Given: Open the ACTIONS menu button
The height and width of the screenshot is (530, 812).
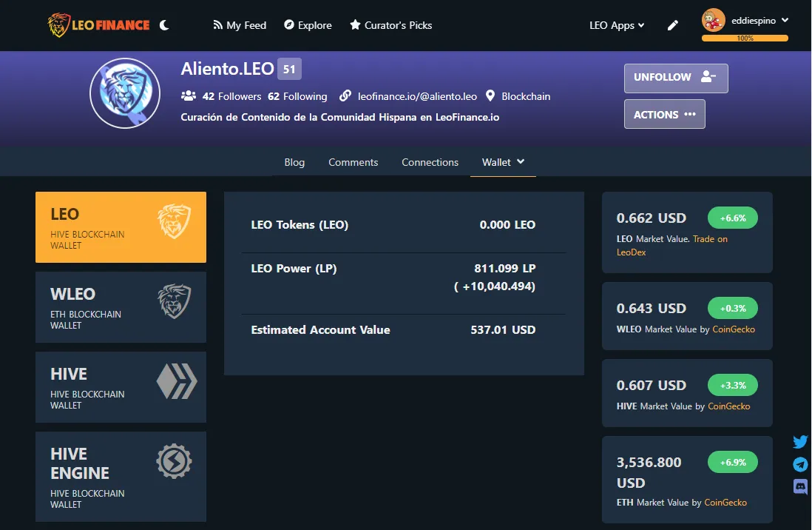Looking at the screenshot, I should click(664, 114).
